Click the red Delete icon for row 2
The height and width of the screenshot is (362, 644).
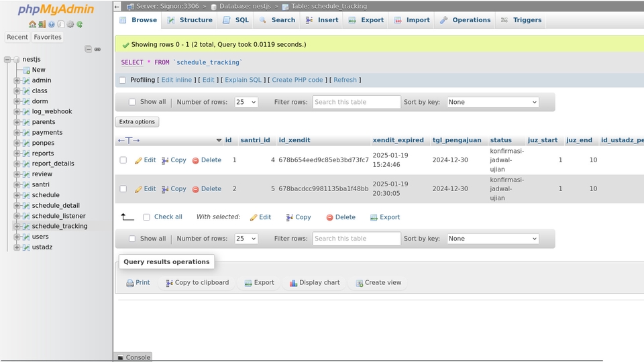196,190
